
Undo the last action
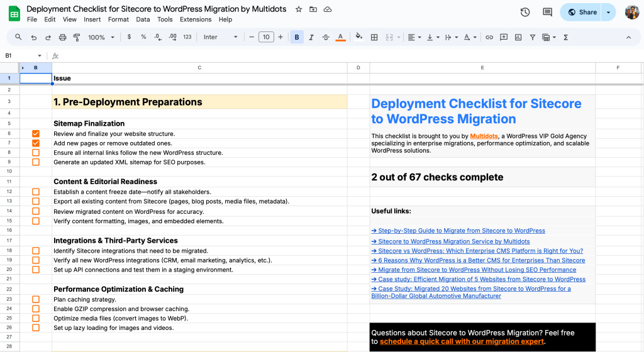tap(34, 37)
